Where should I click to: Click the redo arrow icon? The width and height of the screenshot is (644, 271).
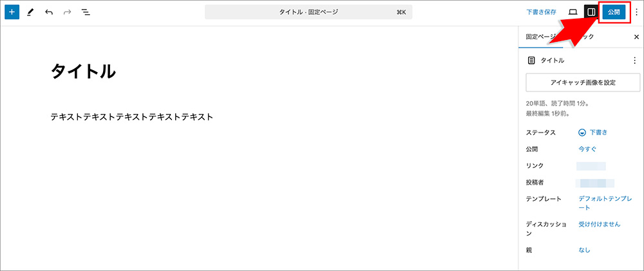point(68,12)
